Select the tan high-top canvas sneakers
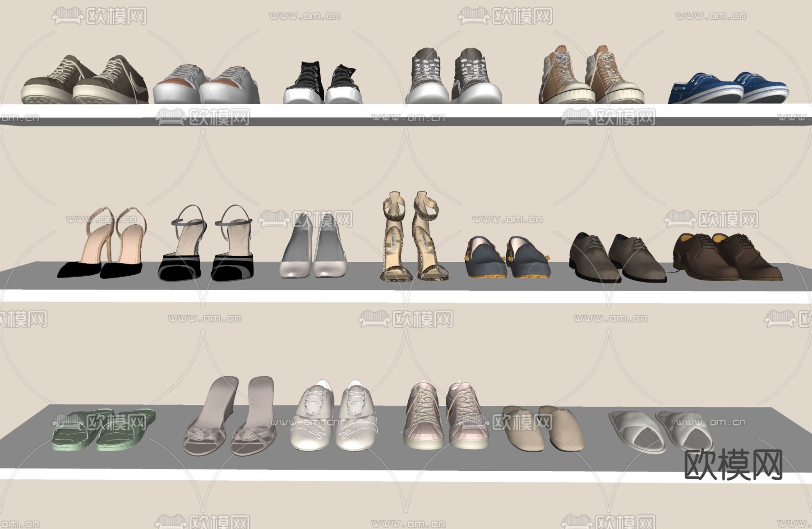This screenshot has height=529, width=812. (x=591, y=75)
